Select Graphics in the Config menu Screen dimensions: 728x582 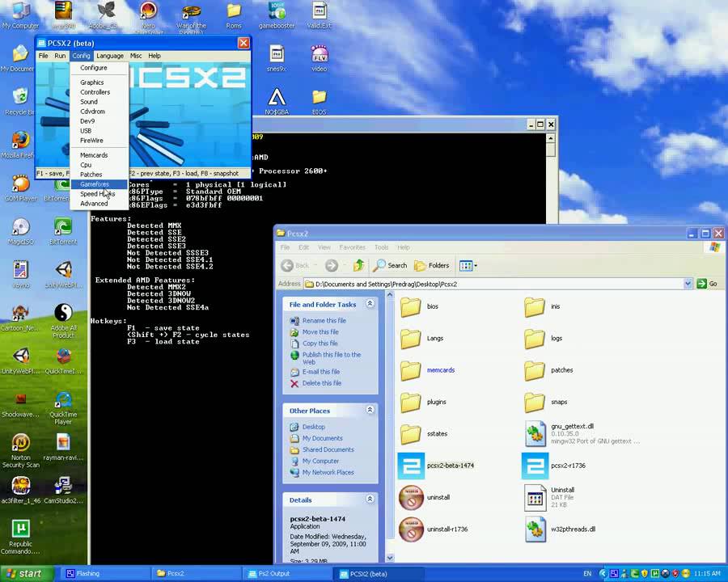[91, 82]
